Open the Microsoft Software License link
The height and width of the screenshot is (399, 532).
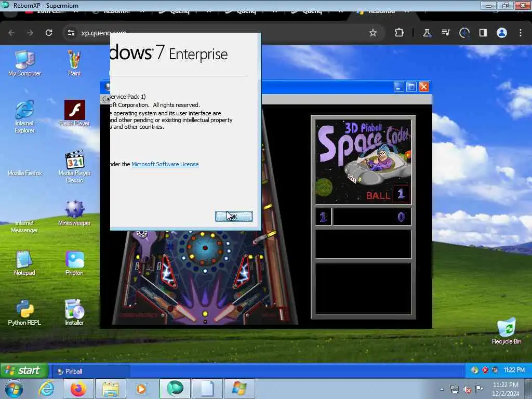click(165, 164)
